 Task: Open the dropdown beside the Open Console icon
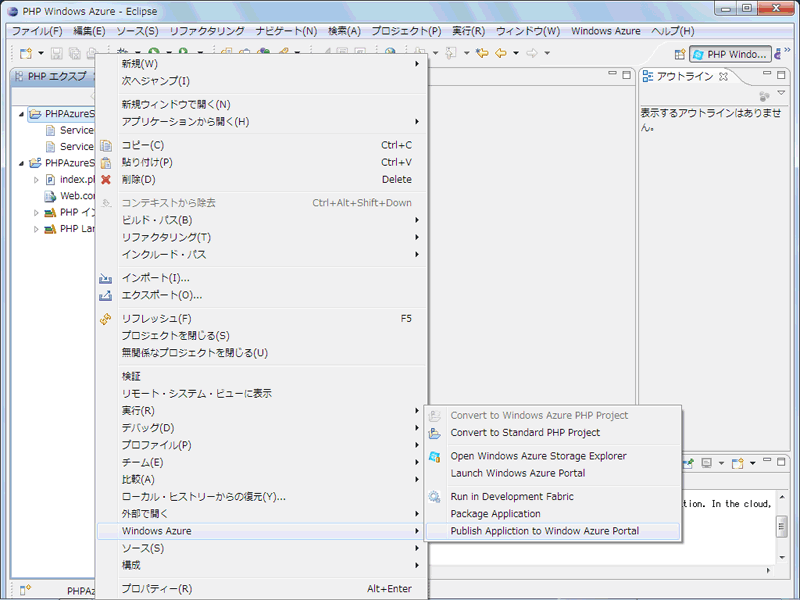point(753,463)
